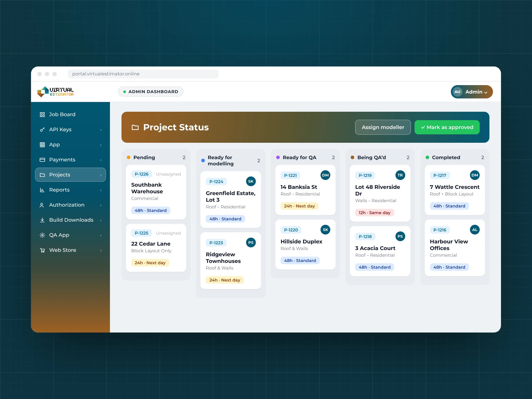The image size is (532, 399).
Task: Open the Harbour View Offices card title
Action: (x=449, y=245)
